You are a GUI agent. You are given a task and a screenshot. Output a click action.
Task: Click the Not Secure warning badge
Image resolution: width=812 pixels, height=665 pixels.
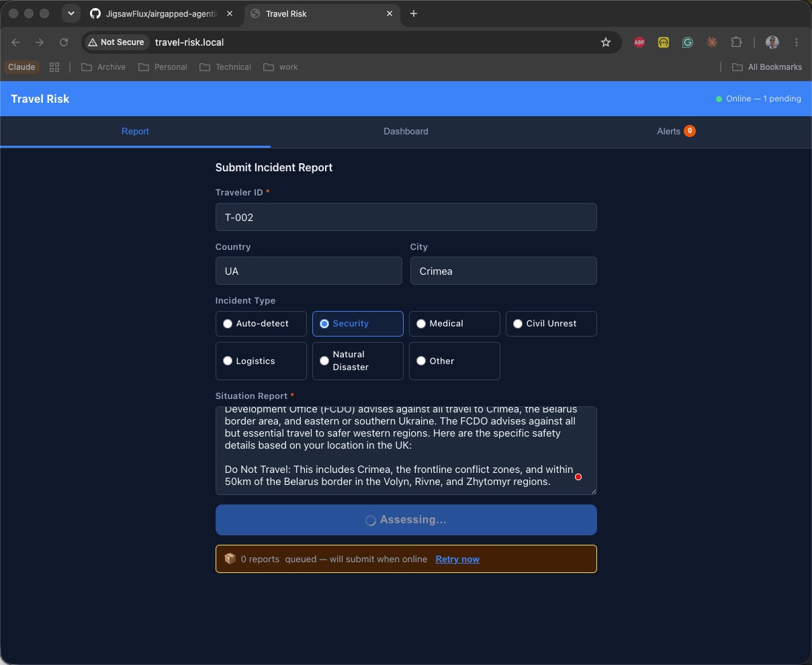116,42
